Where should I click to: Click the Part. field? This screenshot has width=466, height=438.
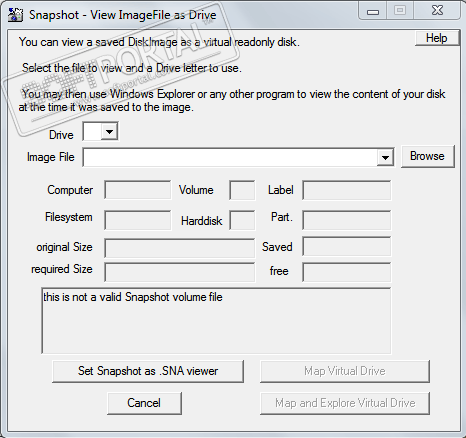pyautogui.click(x=346, y=220)
